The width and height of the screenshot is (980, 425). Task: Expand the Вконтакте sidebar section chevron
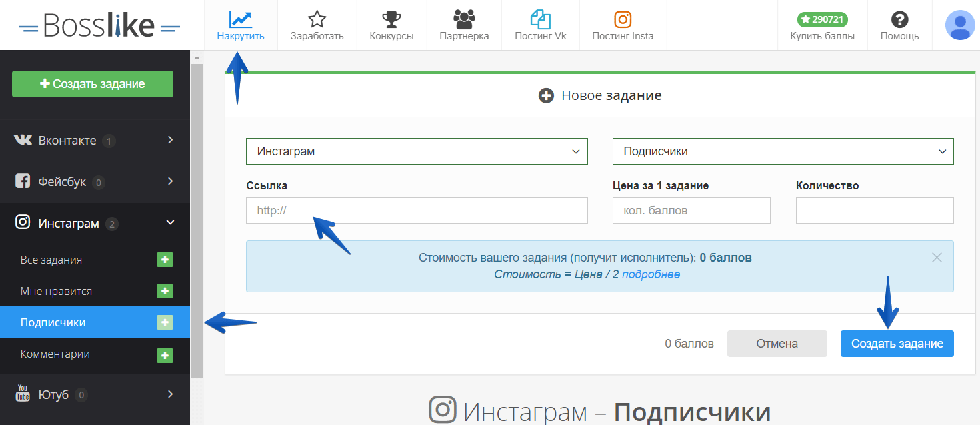click(171, 140)
